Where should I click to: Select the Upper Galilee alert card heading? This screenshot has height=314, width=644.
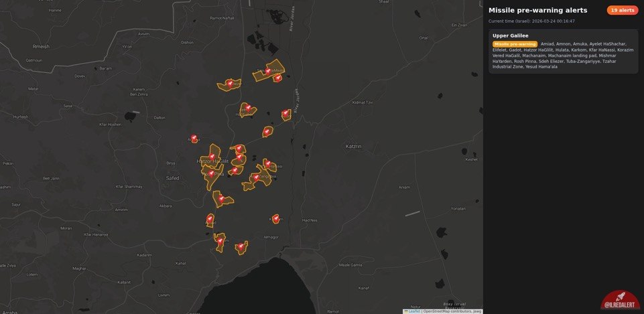coord(510,35)
